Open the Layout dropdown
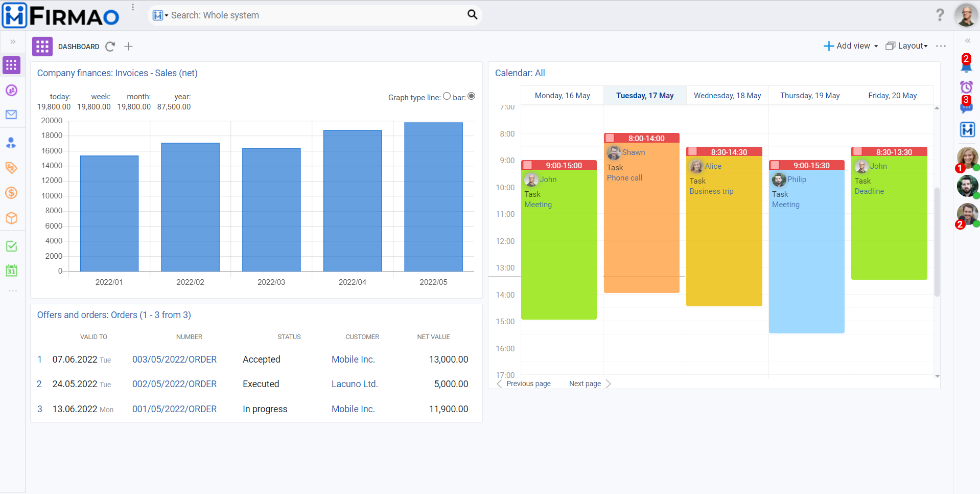This screenshot has height=494, width=980. point(909,46)
